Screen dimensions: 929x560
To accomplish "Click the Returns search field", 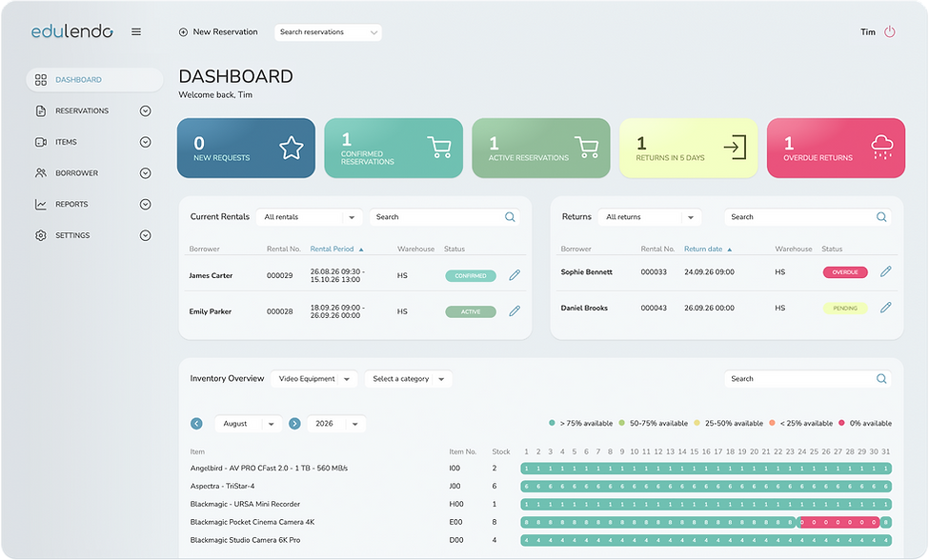I will tap(808, 217).
